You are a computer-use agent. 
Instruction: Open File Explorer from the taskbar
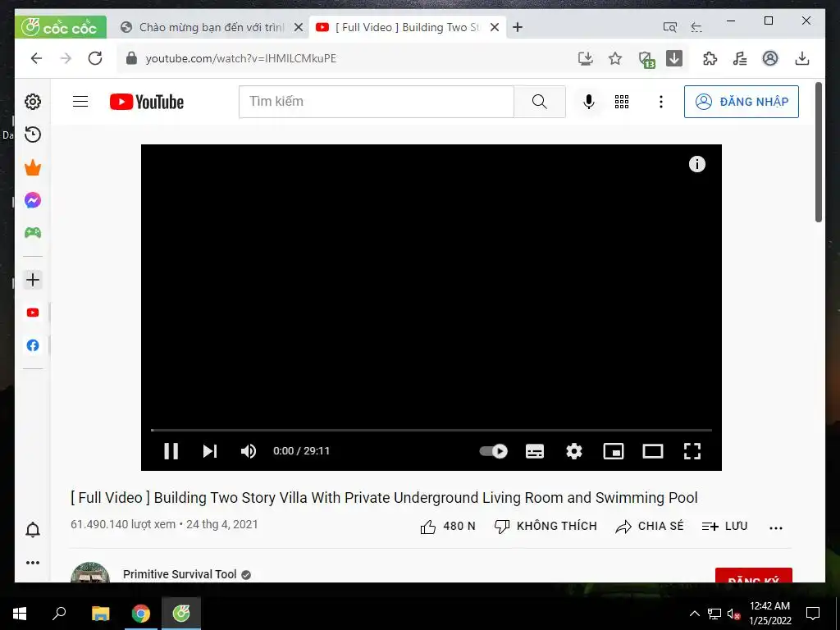point(100,614)
